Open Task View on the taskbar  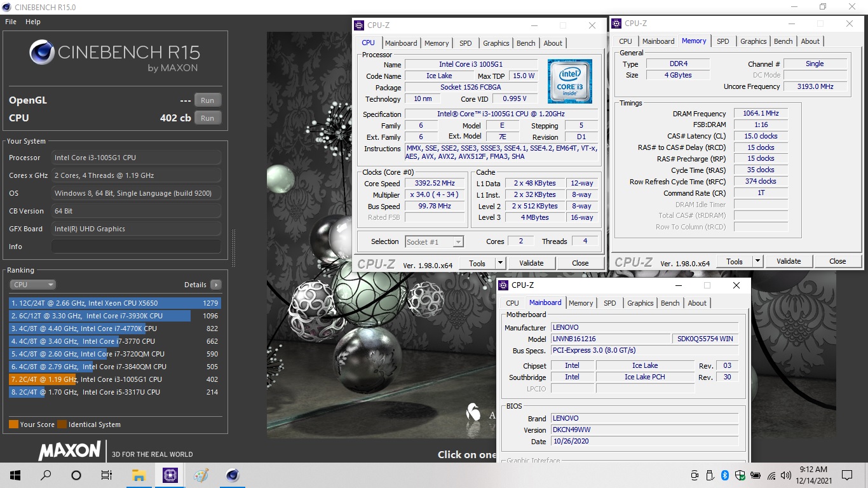[x=107, y=475]
